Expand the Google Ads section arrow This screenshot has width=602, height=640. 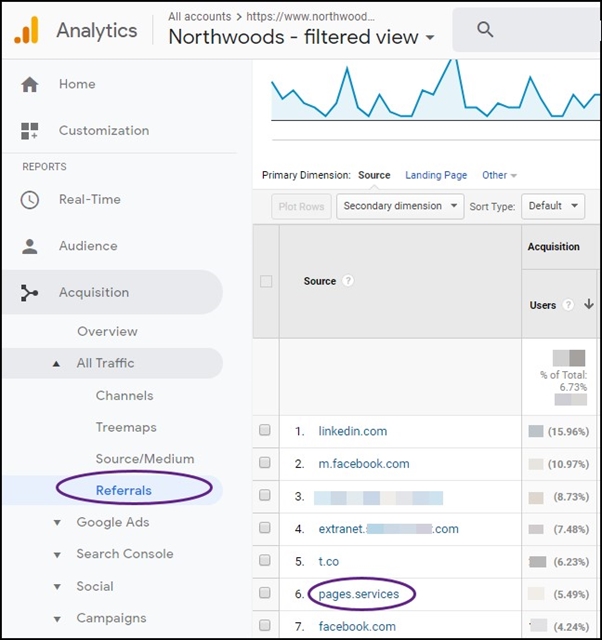tap(57, 523)
